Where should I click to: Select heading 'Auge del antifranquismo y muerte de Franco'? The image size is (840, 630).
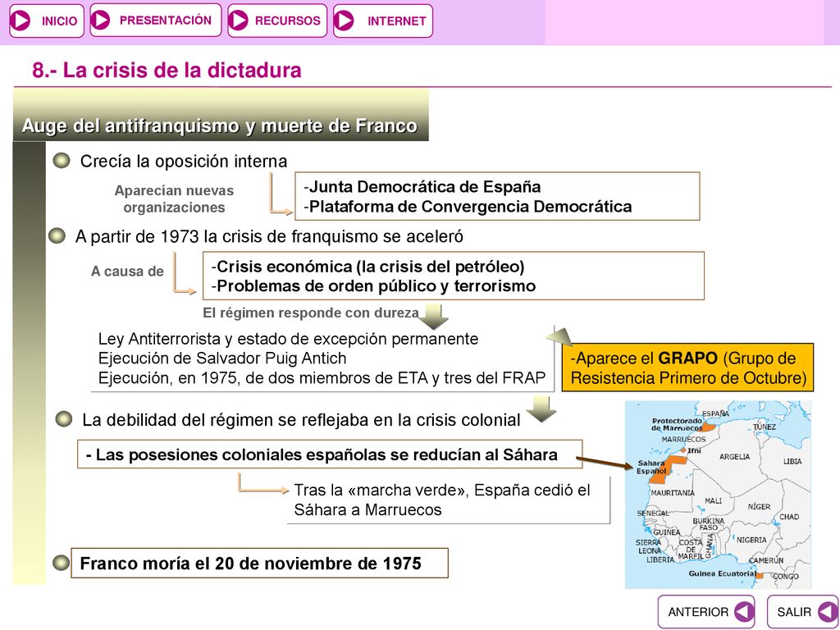coord(219,126)
